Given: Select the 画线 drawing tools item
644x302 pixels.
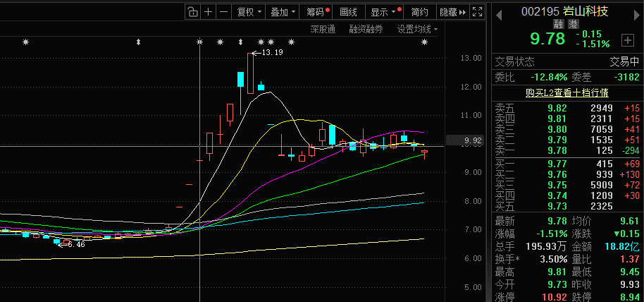Looking at the screenshot, I should pos(348,11).
